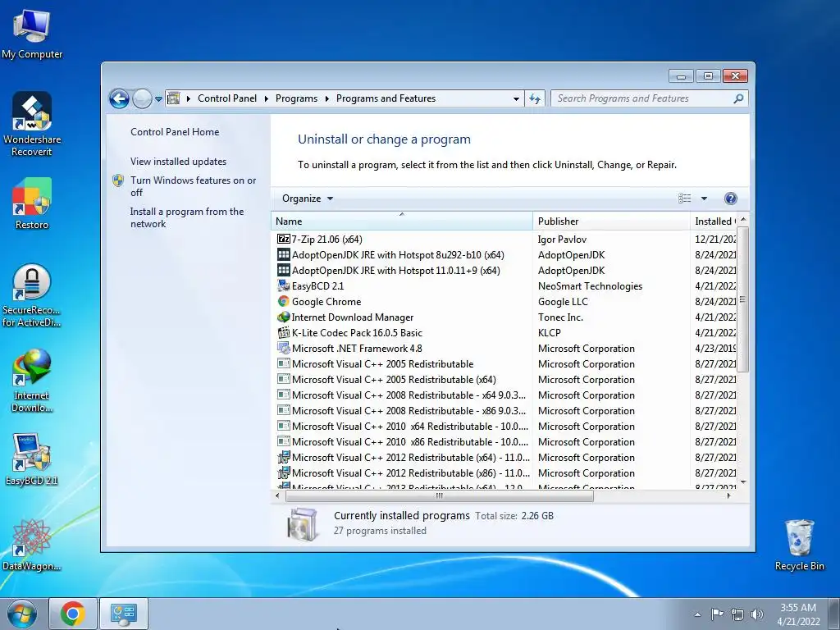Viewport: 840px width, 630px height.
Task: Select the Control Panel taskbar button
Action: 124,614
